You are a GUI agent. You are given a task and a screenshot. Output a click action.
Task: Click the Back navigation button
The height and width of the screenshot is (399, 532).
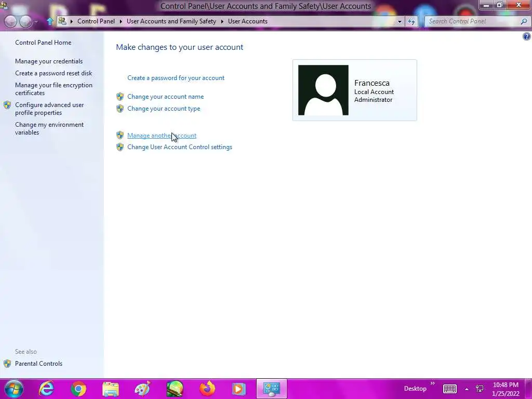10,21
